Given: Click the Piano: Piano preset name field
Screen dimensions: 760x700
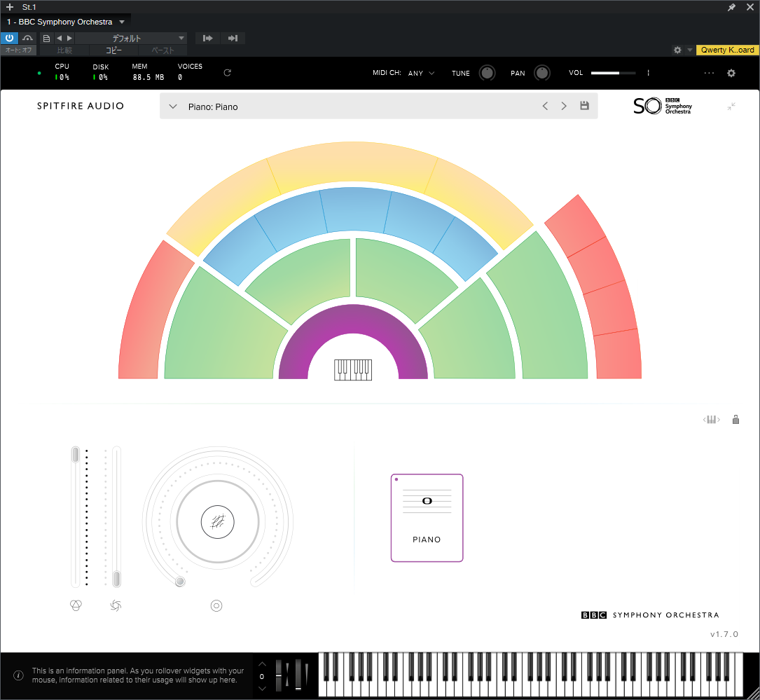Looking at the screenshot, I should pyautogui.click(x=213, y=107).
